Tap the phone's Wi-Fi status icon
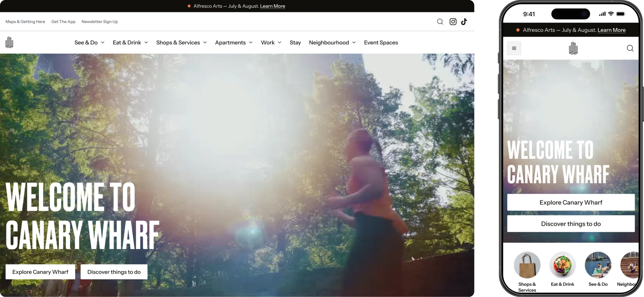 point(611,14)
